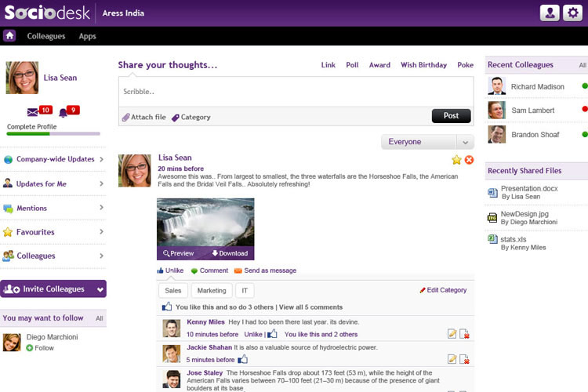Select the Poll post type
The height and width of the screenshot is (392, 588).
tap(352, 65)
